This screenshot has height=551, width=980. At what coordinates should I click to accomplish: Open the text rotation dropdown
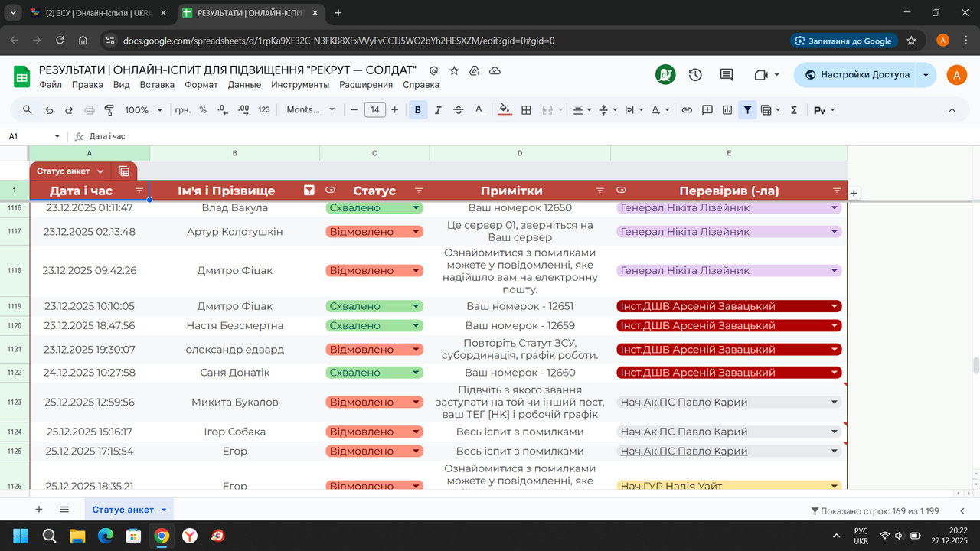tap(660, 110)
